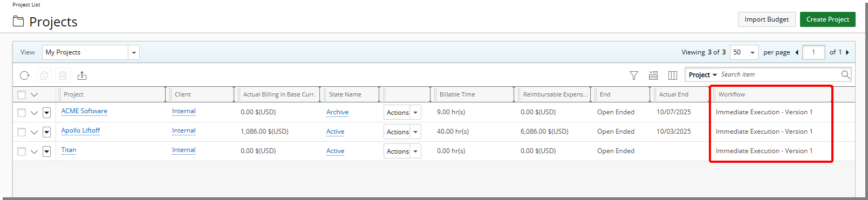This screenshot has width=868, height=200.
Task: Select the 10/07/2025 actual end cell
Action: coord(673,112)
